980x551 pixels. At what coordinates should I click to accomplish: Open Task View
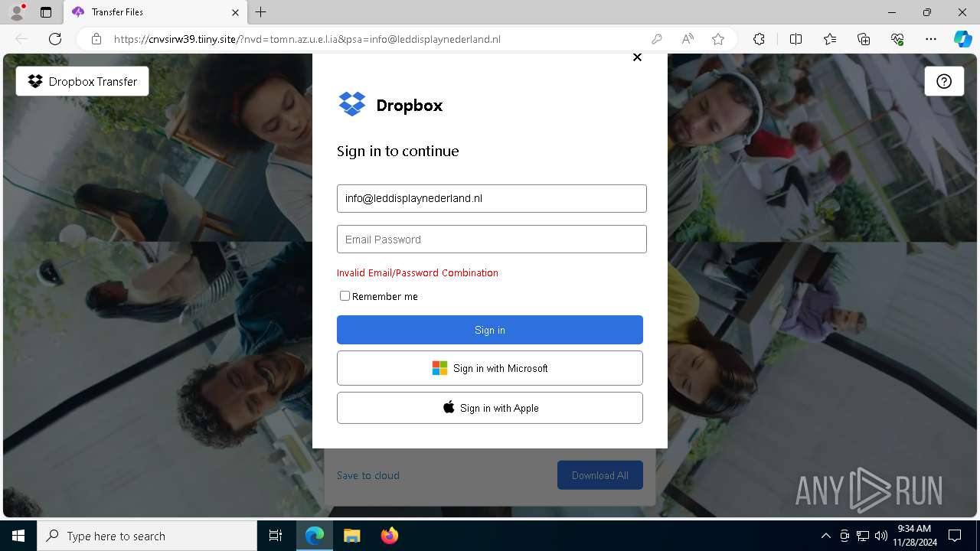(276, 536)
